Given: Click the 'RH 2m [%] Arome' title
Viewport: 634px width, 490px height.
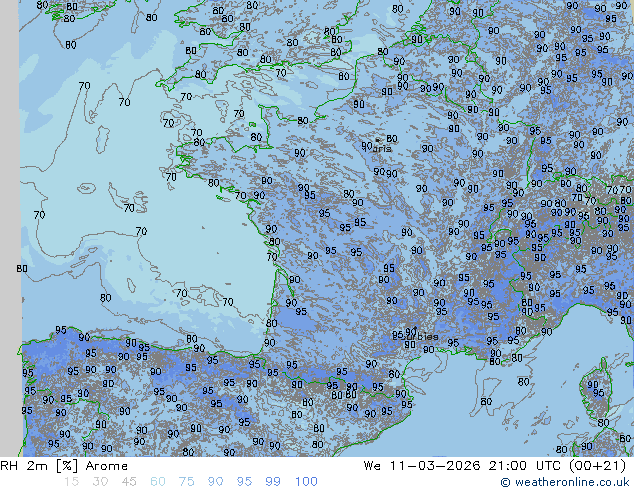Looking at the screenshot, I should [x=64, y=466].
